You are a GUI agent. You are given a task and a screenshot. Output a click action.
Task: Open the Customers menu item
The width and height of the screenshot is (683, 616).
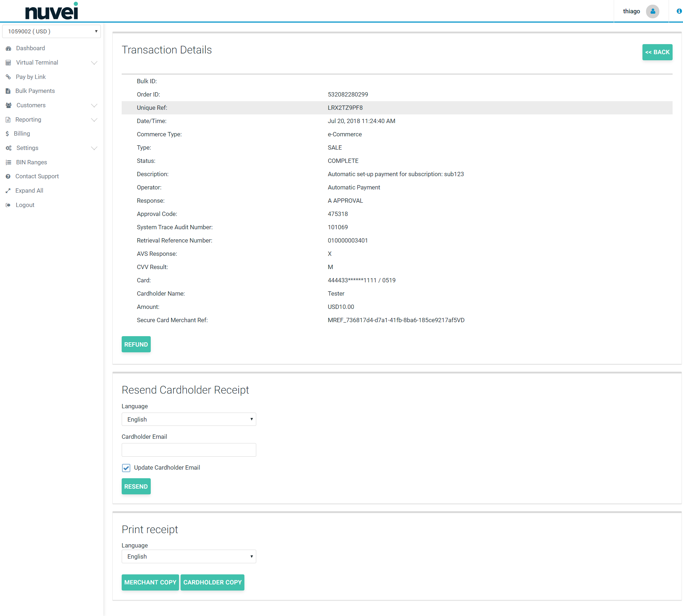point(31,105)
